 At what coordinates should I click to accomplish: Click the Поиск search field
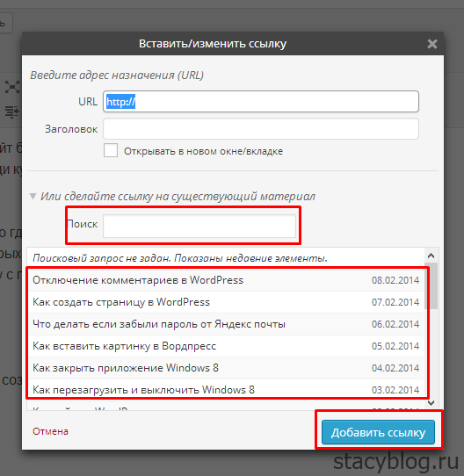click(x=199, y=226)
